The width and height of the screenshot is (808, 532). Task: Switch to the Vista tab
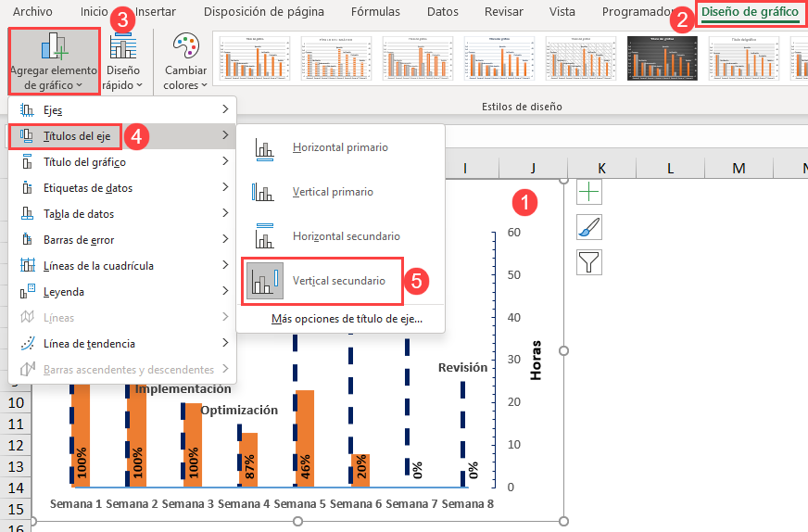tap(562, 11)
